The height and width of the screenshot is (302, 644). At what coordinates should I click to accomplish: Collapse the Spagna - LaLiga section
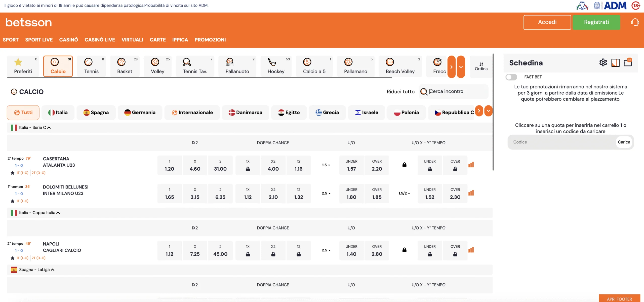tap(53, 269)
